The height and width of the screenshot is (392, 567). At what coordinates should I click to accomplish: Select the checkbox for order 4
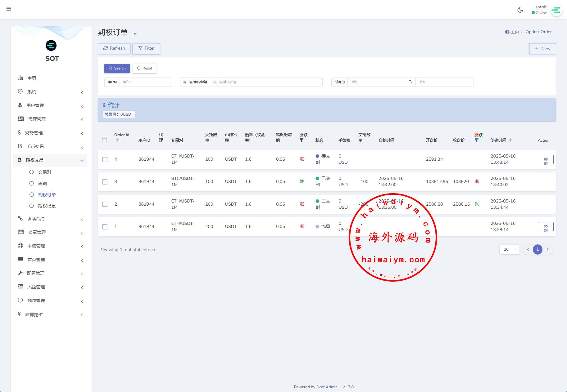pos(105,159)
